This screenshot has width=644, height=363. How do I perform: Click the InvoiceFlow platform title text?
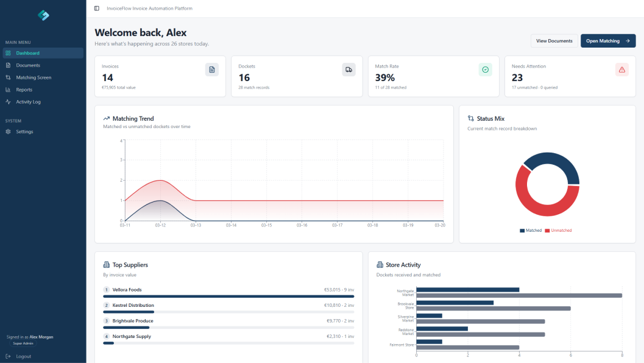click(x=149, y=8)
